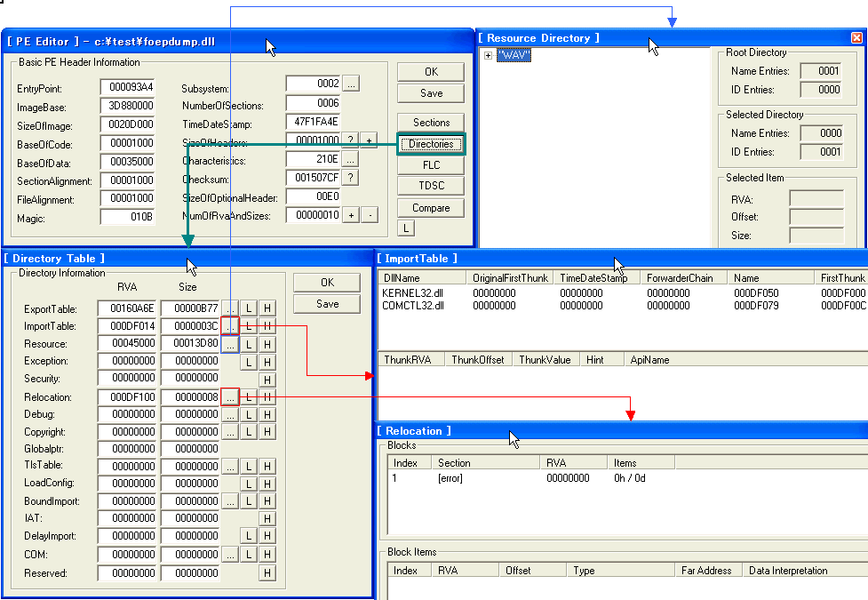The height and width of the screenshot is (600, 868).
Task: Click Save in the Directory Table window
Action: (x=327, y=304)
